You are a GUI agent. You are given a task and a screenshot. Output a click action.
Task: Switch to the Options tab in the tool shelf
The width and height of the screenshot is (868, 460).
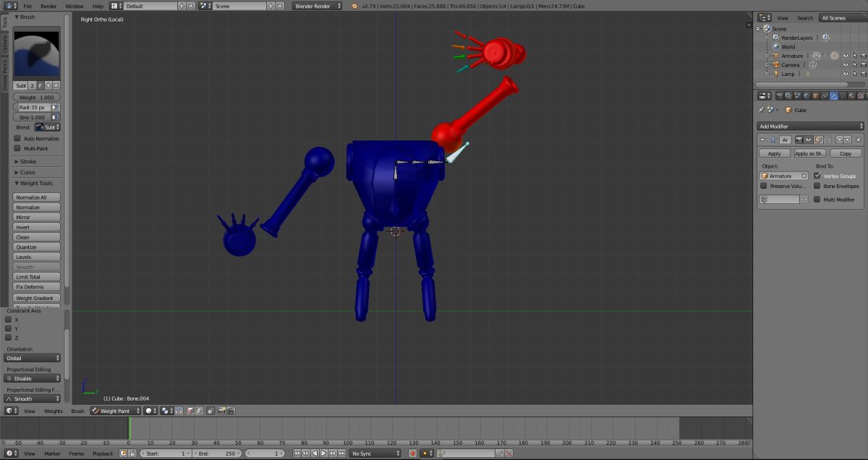[x=4, y=44]
